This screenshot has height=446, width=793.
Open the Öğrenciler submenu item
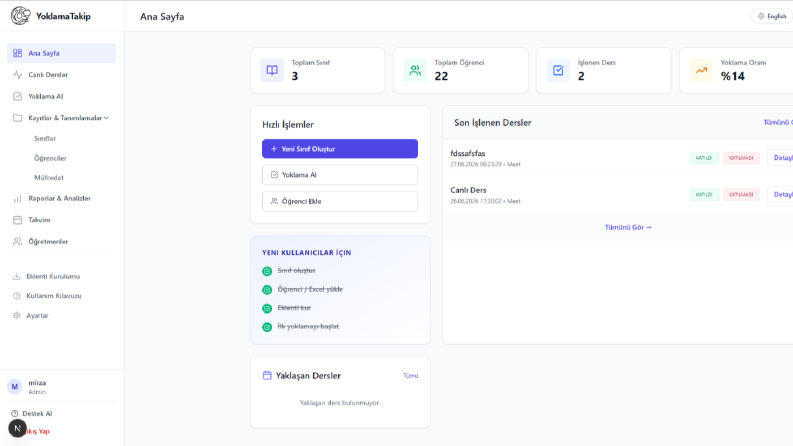[x=50, y=158]
